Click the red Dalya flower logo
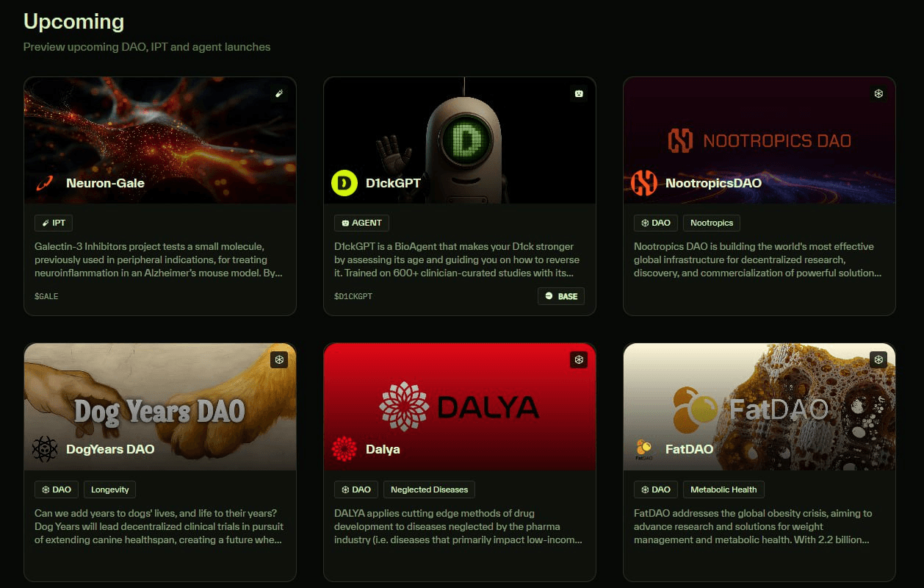The image size is (924, 588). (x=344, y=449)
